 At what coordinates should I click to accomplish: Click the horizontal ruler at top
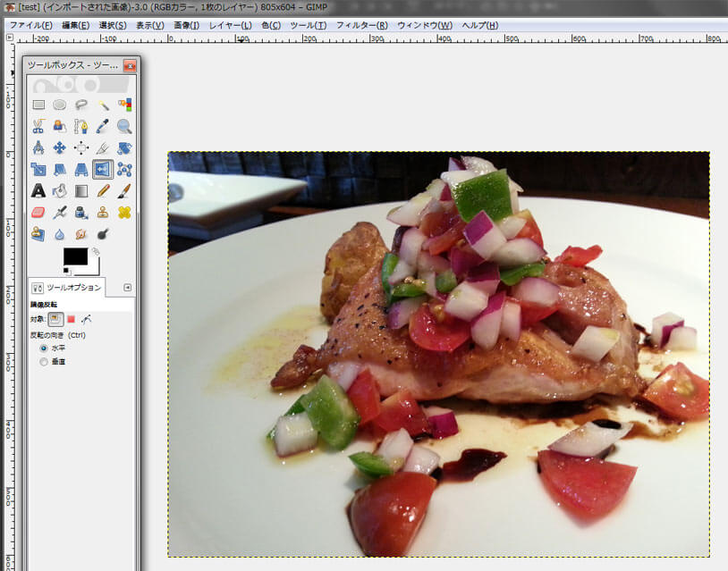tap(371, 38)
